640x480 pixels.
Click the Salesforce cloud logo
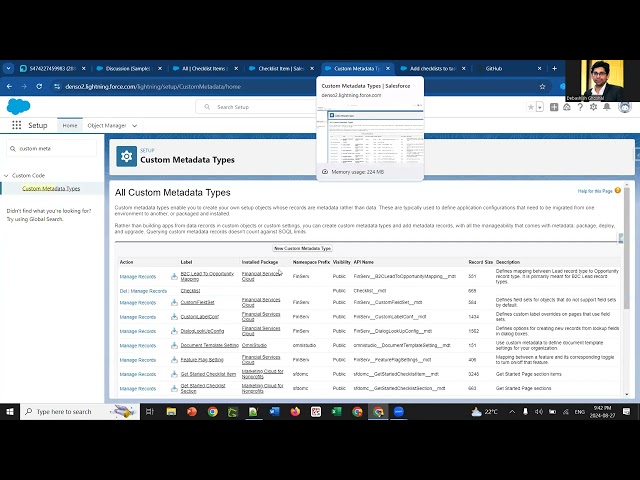coord(18,107)
